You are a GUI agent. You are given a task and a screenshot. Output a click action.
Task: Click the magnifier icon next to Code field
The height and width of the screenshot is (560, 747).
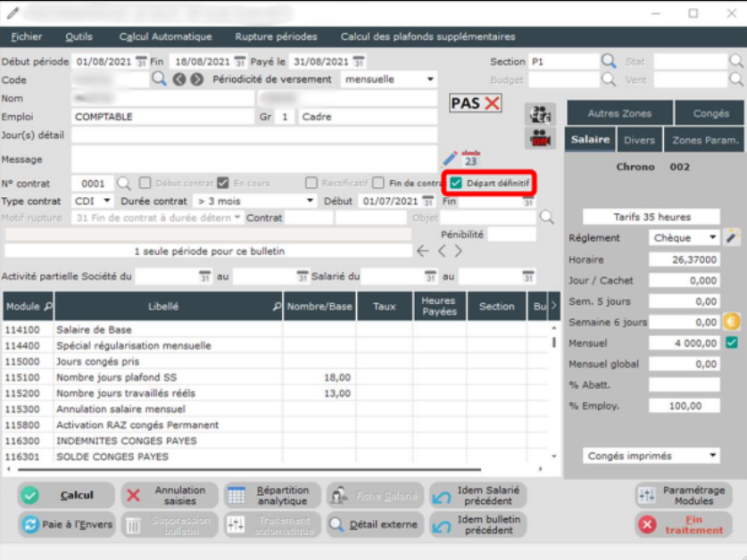coord(159,79)
